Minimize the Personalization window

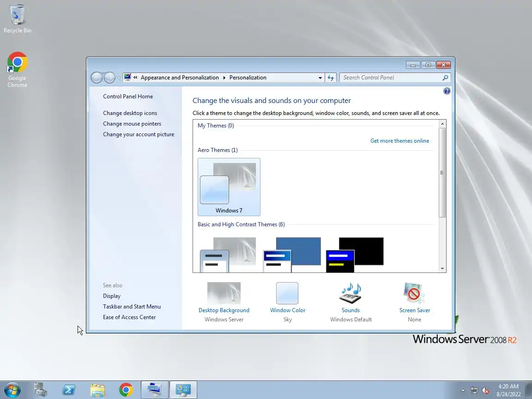[413, 65]
